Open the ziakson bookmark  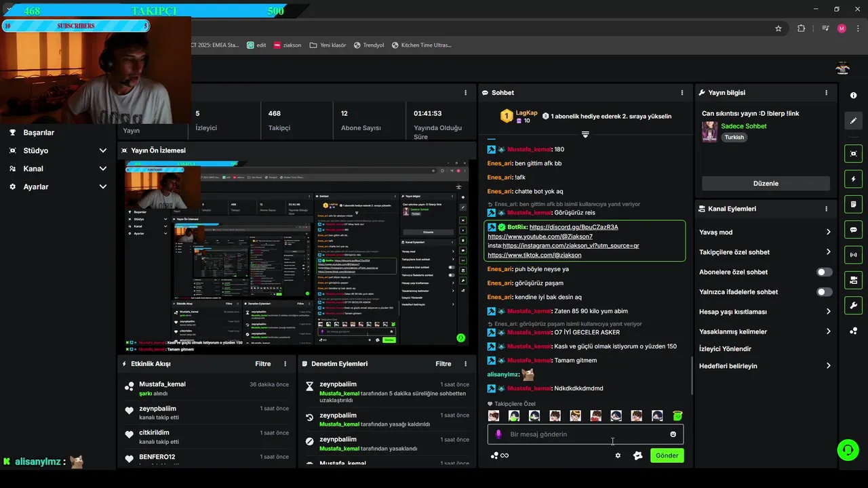[x=288, y=45]
